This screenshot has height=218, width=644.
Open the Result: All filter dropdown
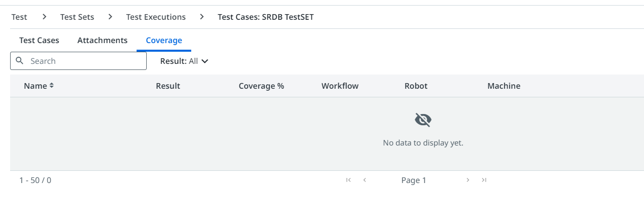click(x=184, y=61)
